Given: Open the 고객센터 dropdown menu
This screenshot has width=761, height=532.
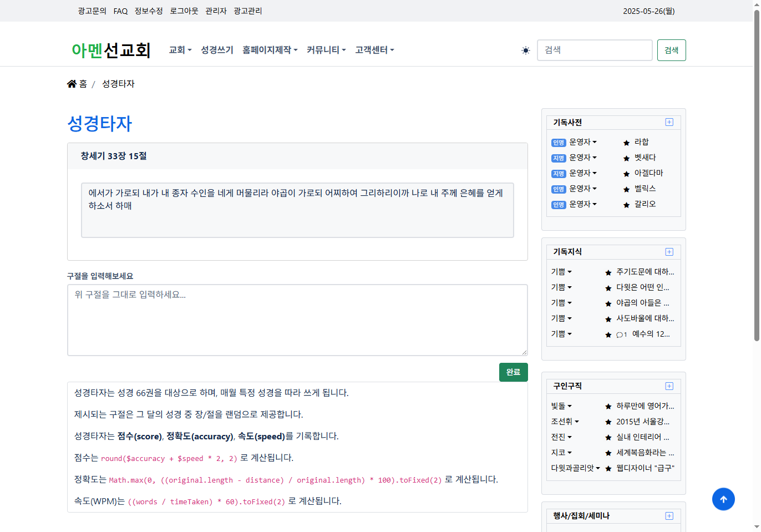Looking at the screenshot, I should click(374, 50).
